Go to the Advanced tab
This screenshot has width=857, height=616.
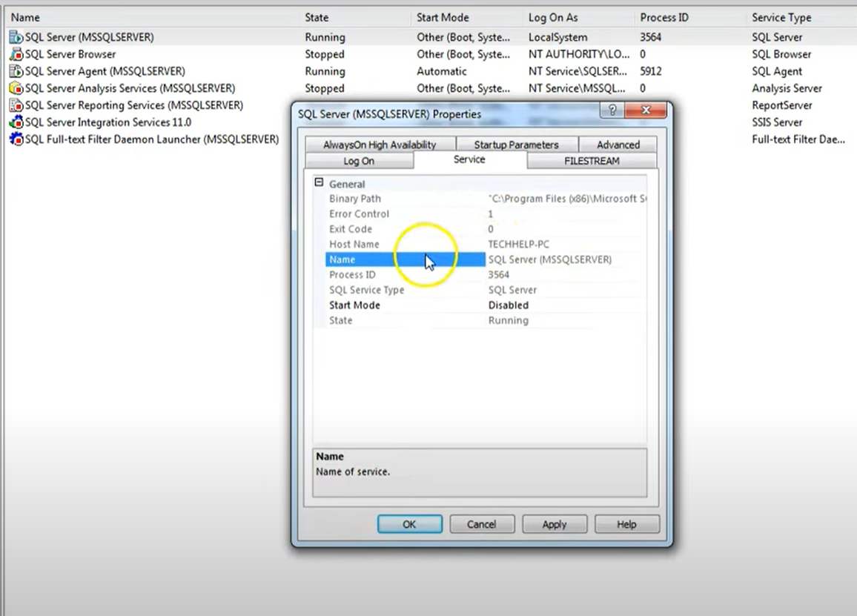click(618, 145)
